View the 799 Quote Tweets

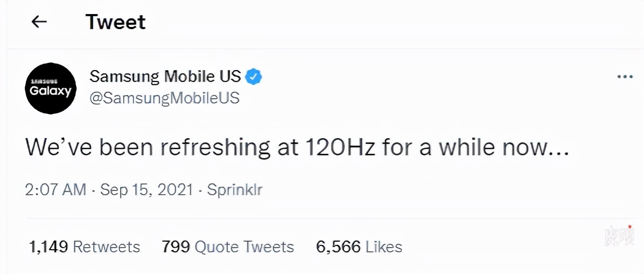click(x=228, y=247)
